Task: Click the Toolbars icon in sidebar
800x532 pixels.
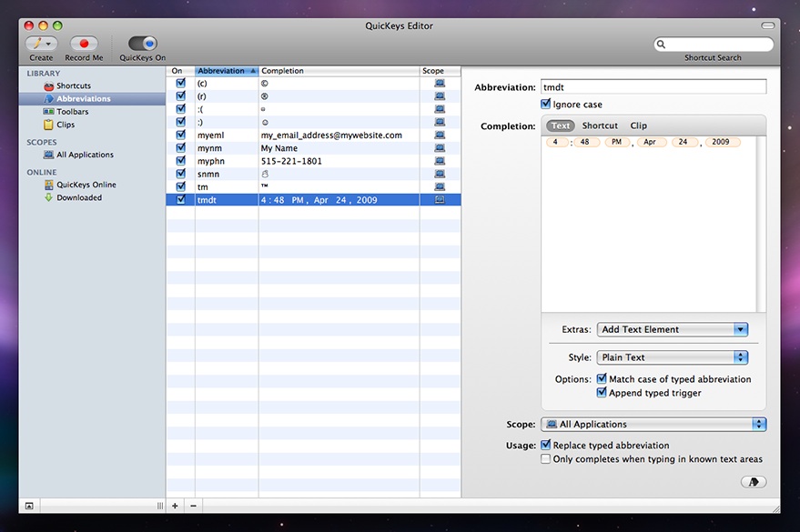Action: point(48,112)
